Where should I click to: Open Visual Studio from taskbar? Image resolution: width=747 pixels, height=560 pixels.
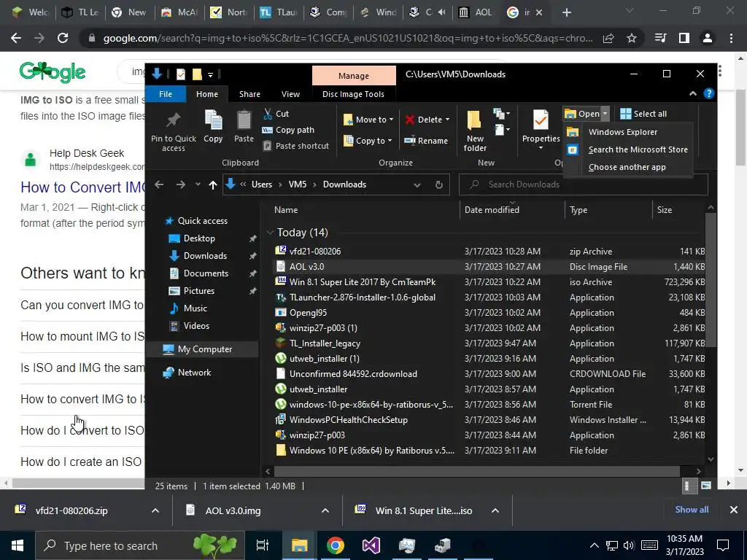coord(371,545)
